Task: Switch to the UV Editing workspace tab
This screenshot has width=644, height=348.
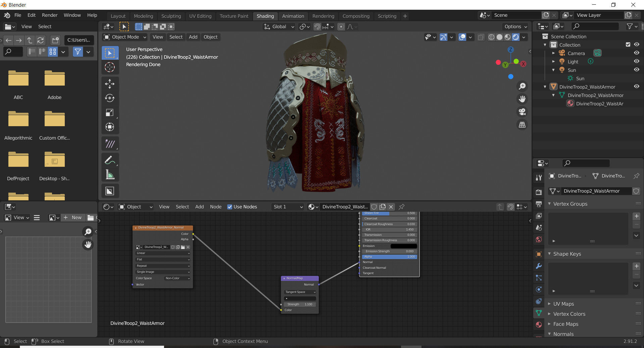Action: coord(200,16)
